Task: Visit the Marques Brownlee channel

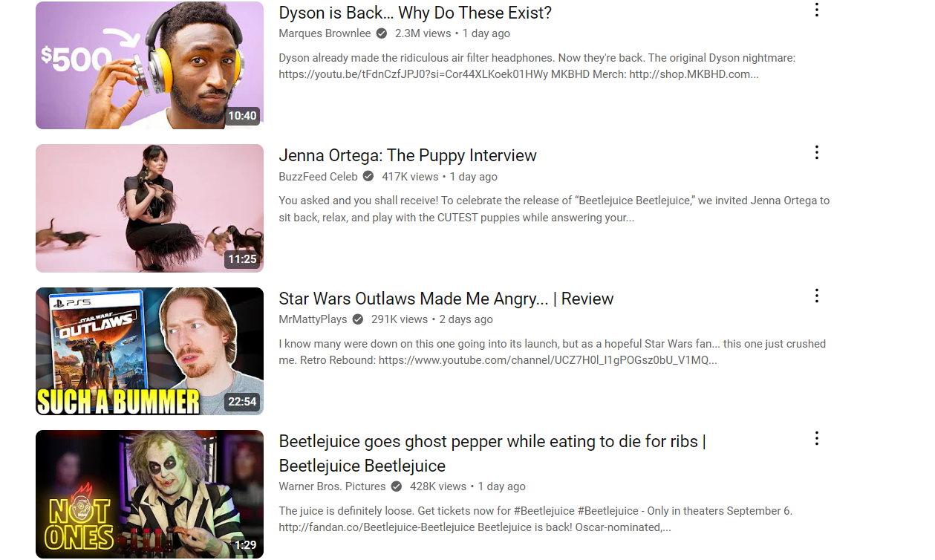Action: click(x=325, y=33)
